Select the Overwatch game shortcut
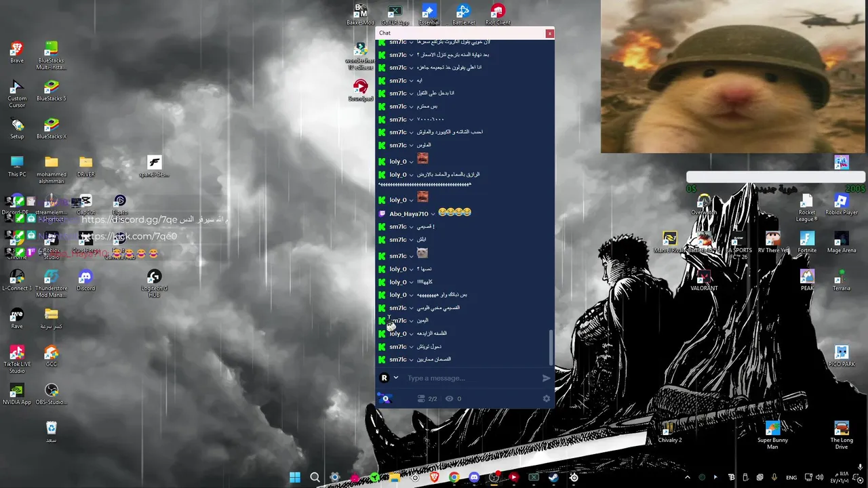The height and width of the screenshot is (488, 868). (x=704, y=204)
